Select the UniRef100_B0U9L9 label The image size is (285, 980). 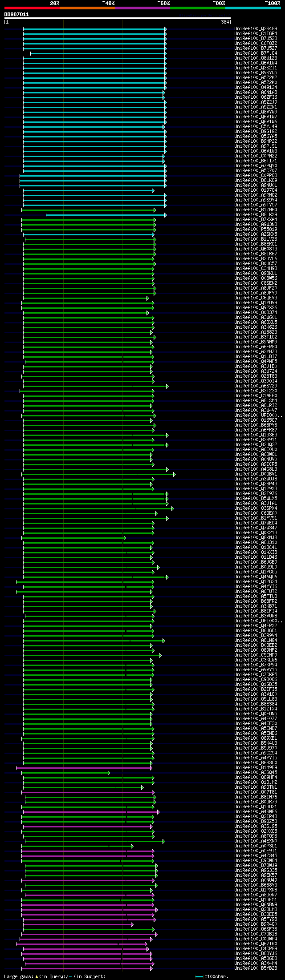click(256, 567)
